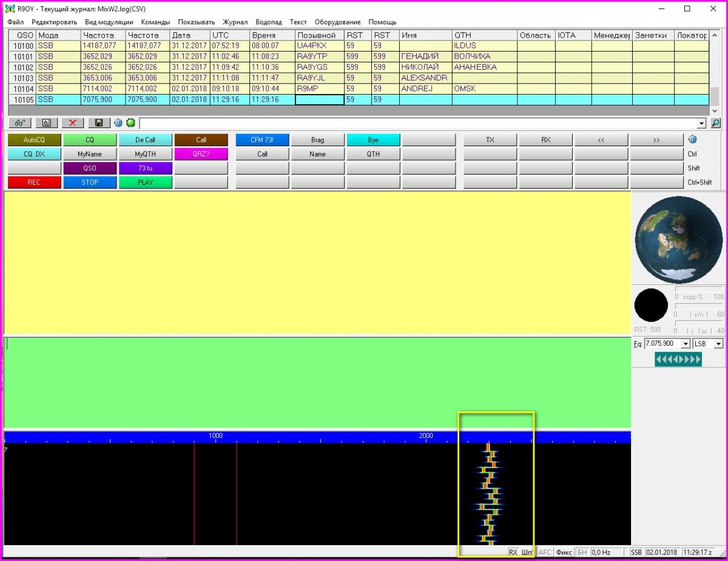The image size is (728, 561).
Task: Toggle the Фикс lock in the status bar
Action: [564, 553]
